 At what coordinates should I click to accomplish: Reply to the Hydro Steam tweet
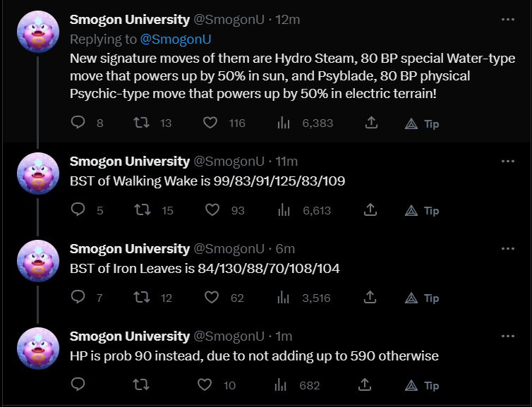point(78,123)
